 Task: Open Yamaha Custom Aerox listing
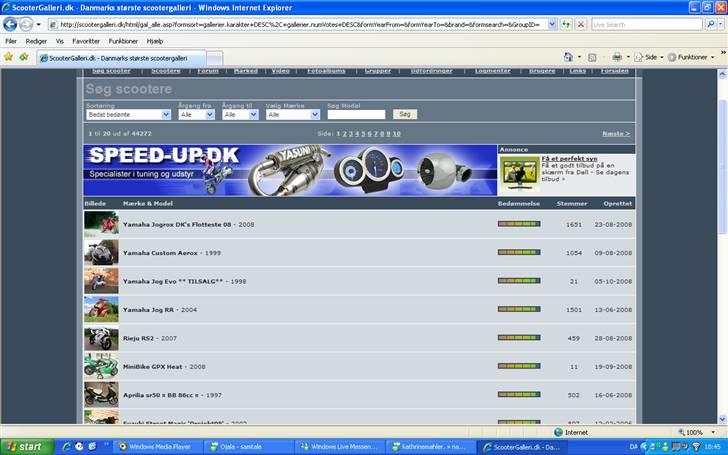pos(160,253)
